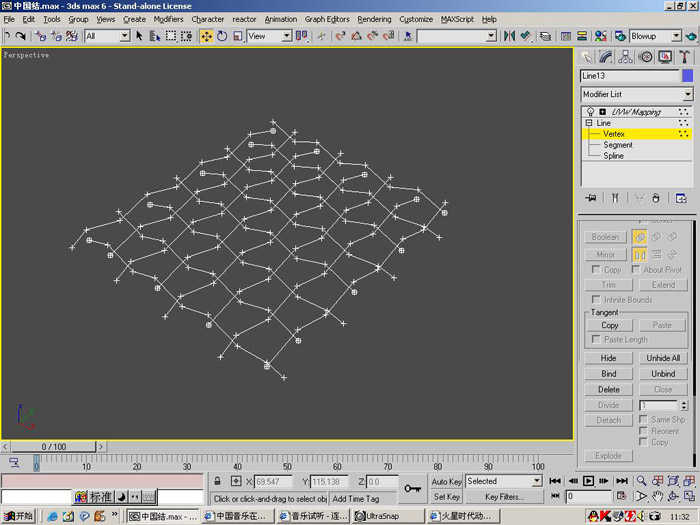This screenshot has width=700, height=525.
Task: Check the About Pivot checkbox
Action: click(636, 269)
